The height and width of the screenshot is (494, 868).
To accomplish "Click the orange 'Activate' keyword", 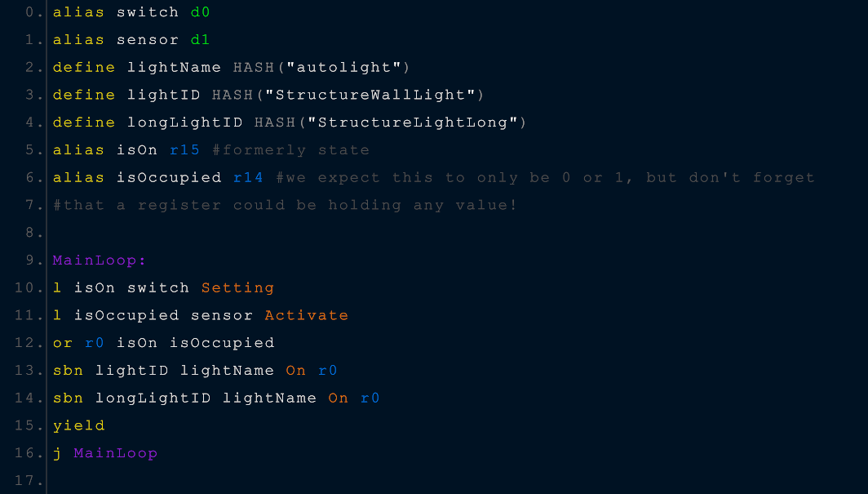I will pyautogui.click(x=306, y=315).
